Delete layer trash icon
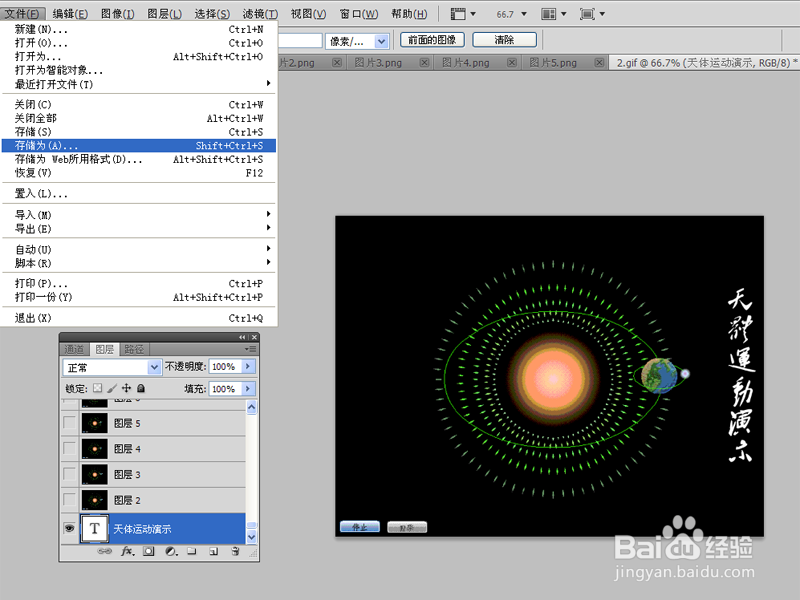The image size is (800, 600). pyautogui.click(x=235, y=551)
